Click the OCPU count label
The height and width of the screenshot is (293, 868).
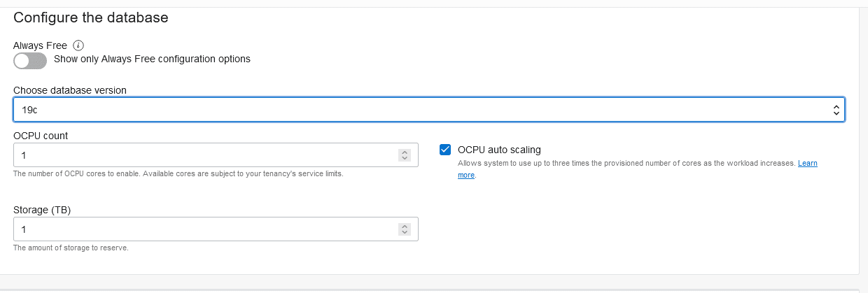(41, 136)
